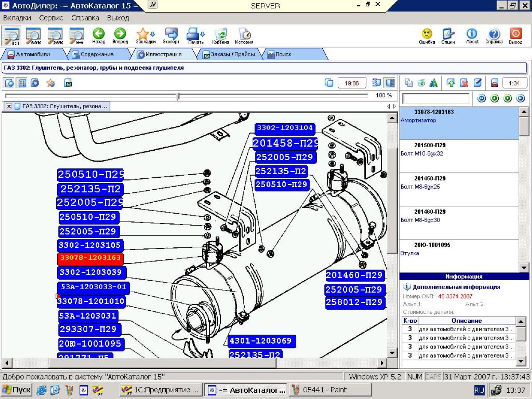532x399 pixels.
Task: Open the Windows Пуск start menu
Action: point(16,390)
